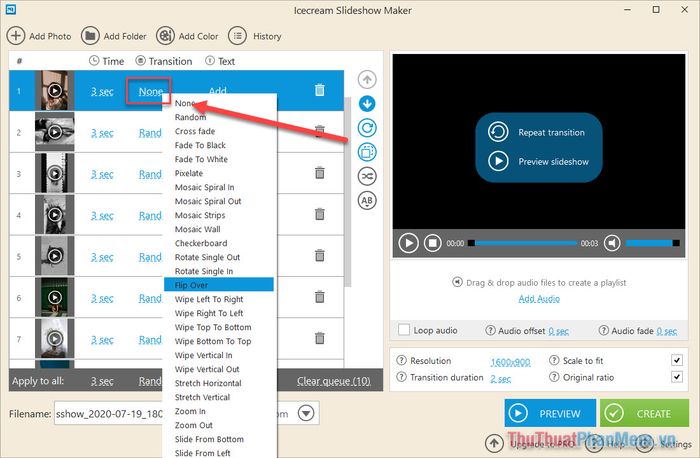Click the Audio fade help icon

click(604, 330)
